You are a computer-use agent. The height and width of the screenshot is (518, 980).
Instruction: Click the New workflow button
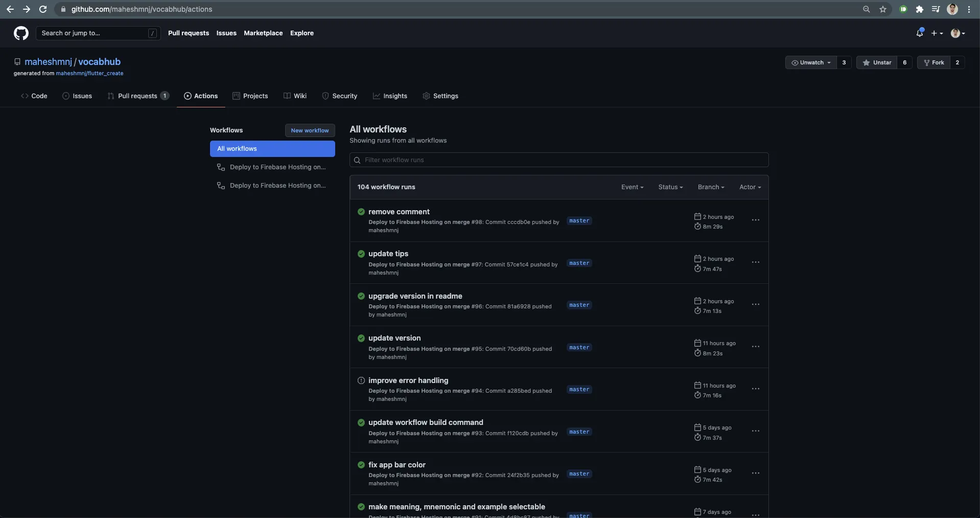(310, 130)
